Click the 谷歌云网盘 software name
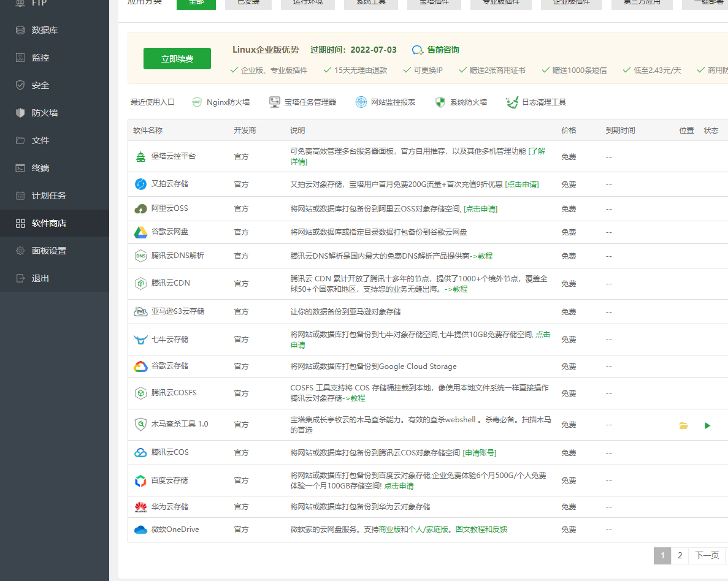 click(x=170, y=232)
